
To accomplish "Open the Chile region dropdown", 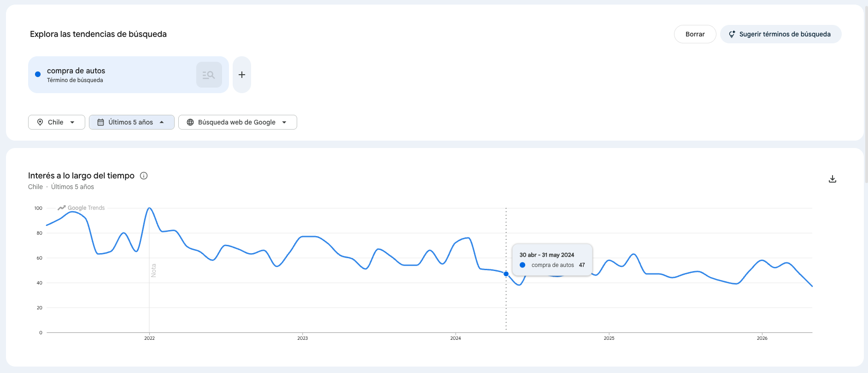I will point(57,122).
